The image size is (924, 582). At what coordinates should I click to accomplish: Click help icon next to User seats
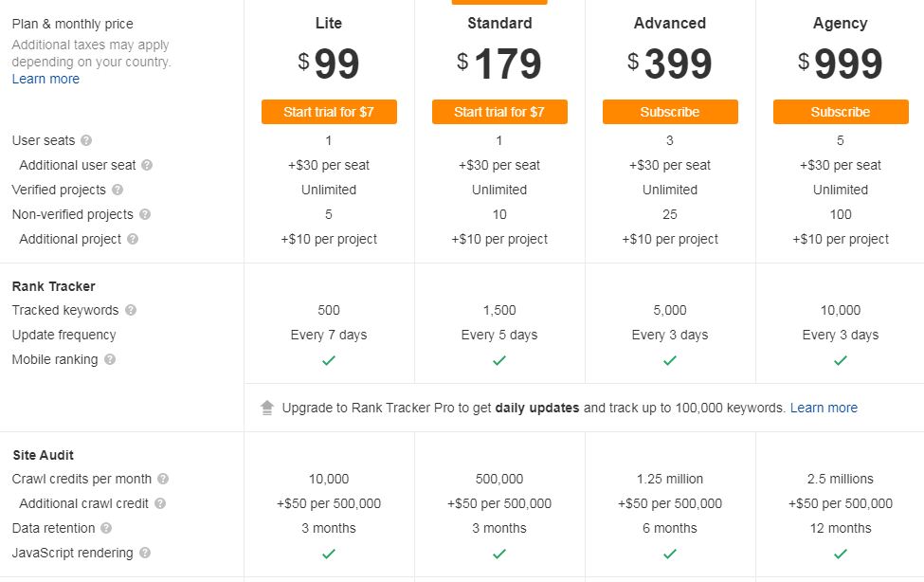pos(86,140)
